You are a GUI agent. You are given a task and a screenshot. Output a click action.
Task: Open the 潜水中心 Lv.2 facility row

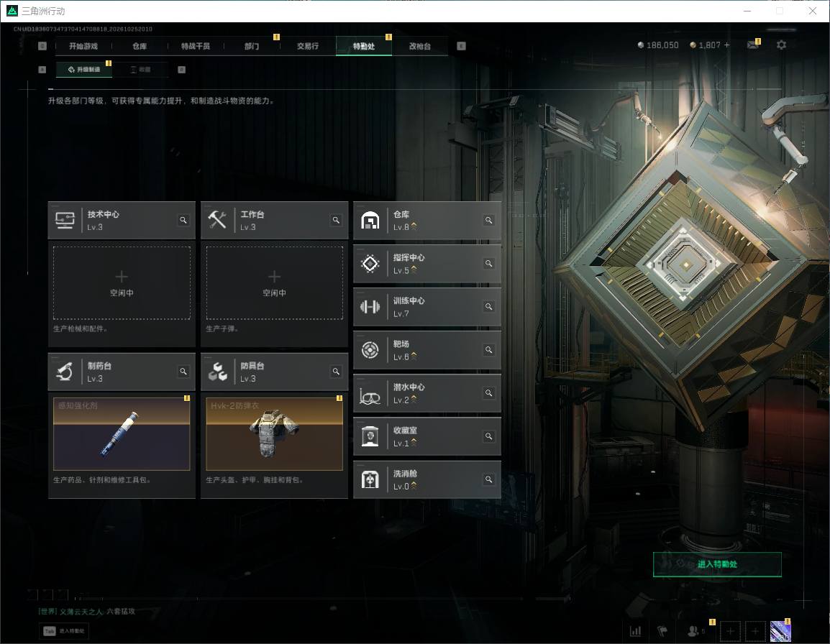coord(427,393)
